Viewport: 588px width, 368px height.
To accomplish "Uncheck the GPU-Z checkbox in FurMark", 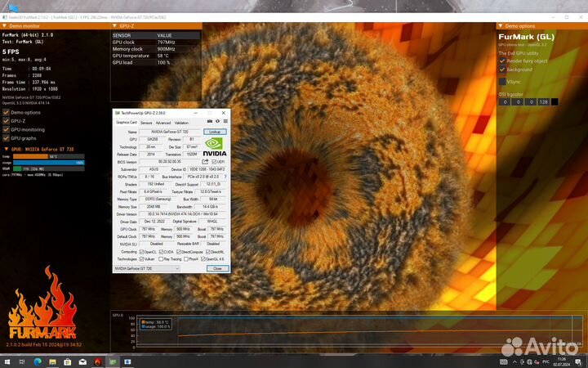I will click(x=6, y=121).
